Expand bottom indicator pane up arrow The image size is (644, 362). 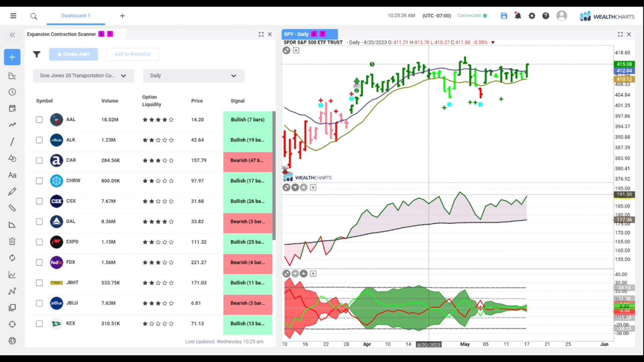304,274
